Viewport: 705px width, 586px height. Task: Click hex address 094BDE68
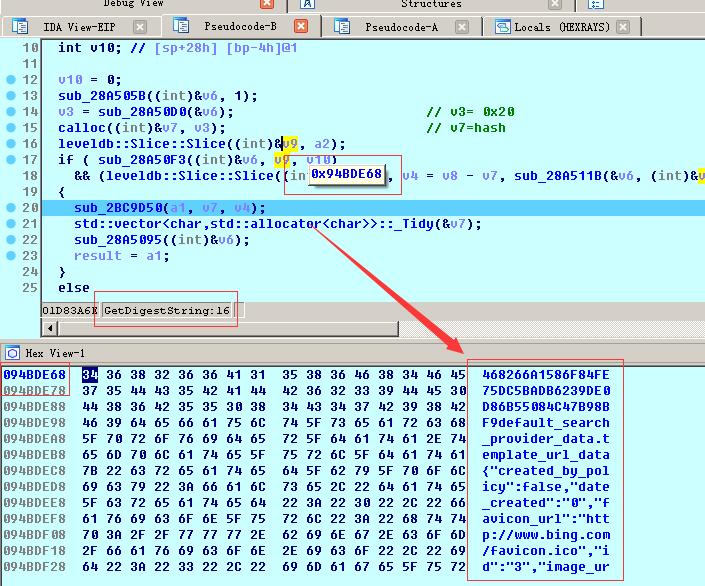click(x=35, y=375)
